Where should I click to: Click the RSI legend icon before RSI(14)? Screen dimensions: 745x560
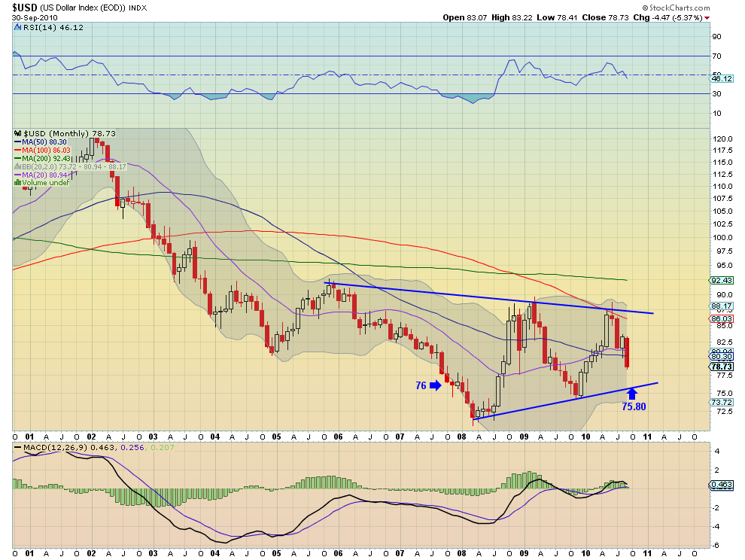(18, 28)
